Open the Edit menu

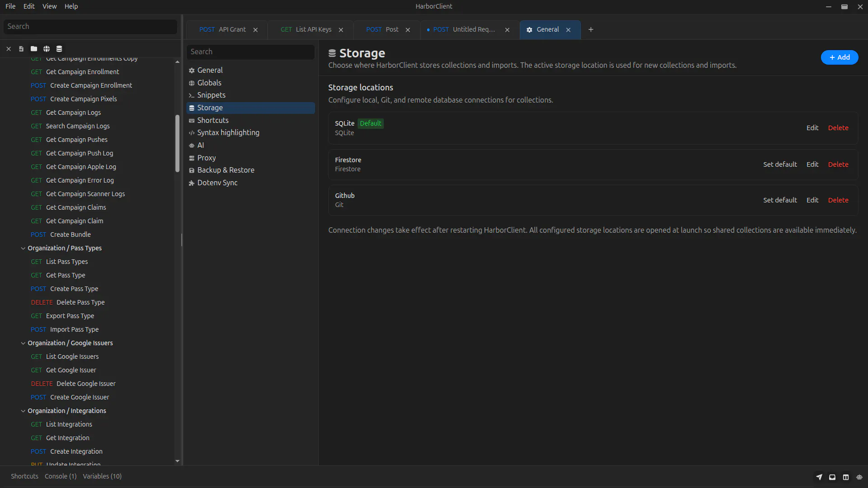point(29,6)
